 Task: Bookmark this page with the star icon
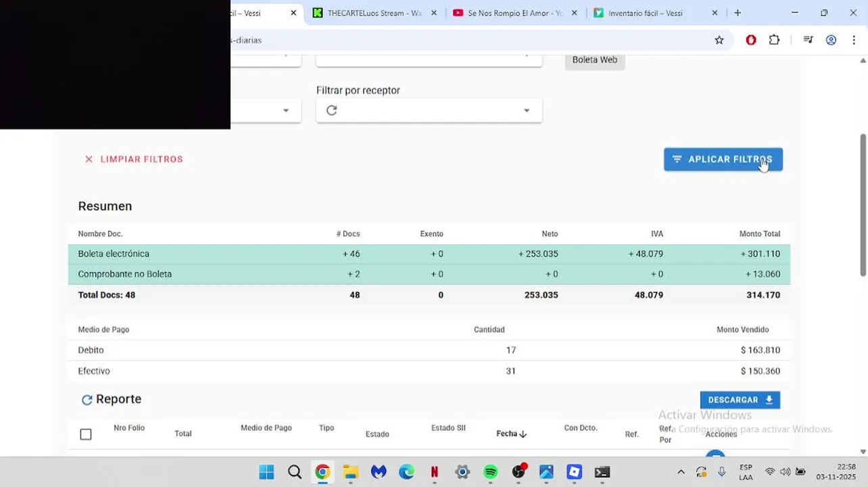(719, 40)
